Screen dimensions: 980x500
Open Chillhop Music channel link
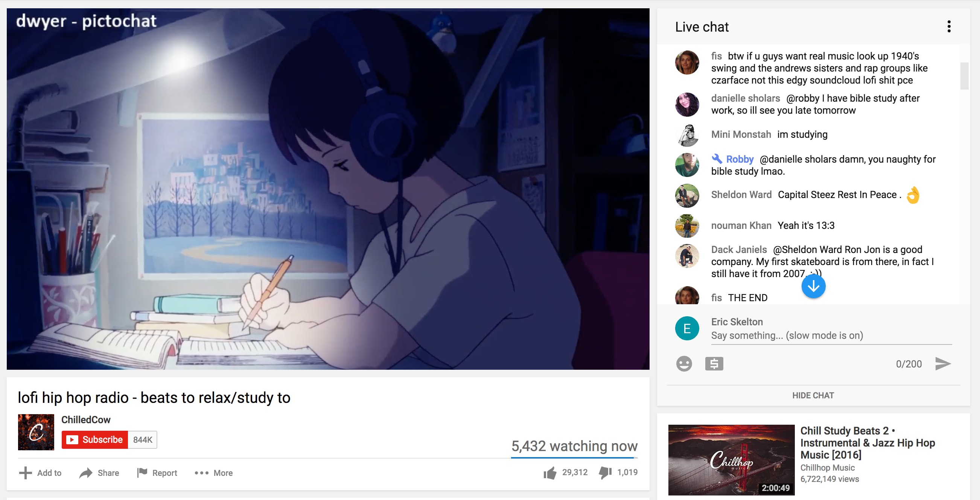point(828,468)
